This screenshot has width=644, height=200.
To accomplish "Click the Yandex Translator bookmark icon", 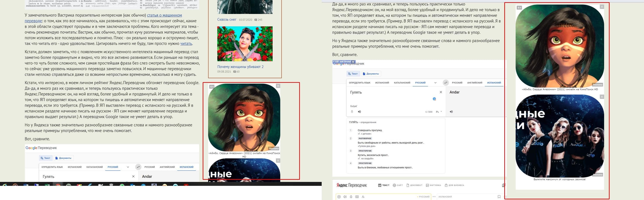I will [x=499, y=197].
